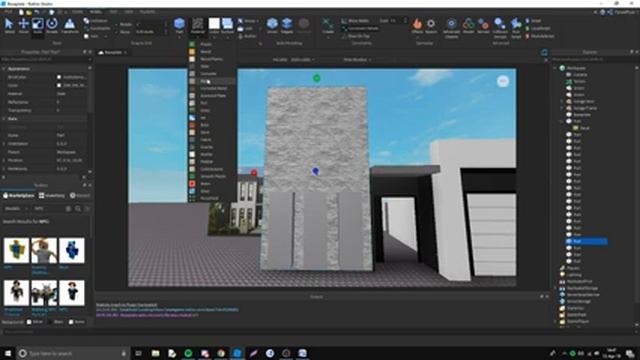Open the Effects dropdown arrow
The height and width of the screenshot is (360, 640).
[417, 37]
